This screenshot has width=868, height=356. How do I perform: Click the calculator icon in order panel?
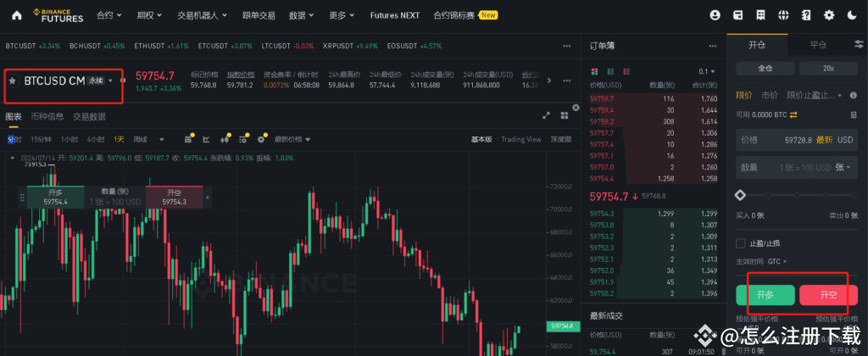click(x=853, y=114)
